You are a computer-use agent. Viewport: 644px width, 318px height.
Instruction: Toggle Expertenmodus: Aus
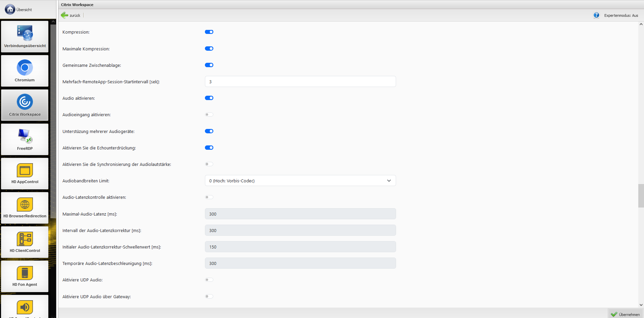[621, 15]
